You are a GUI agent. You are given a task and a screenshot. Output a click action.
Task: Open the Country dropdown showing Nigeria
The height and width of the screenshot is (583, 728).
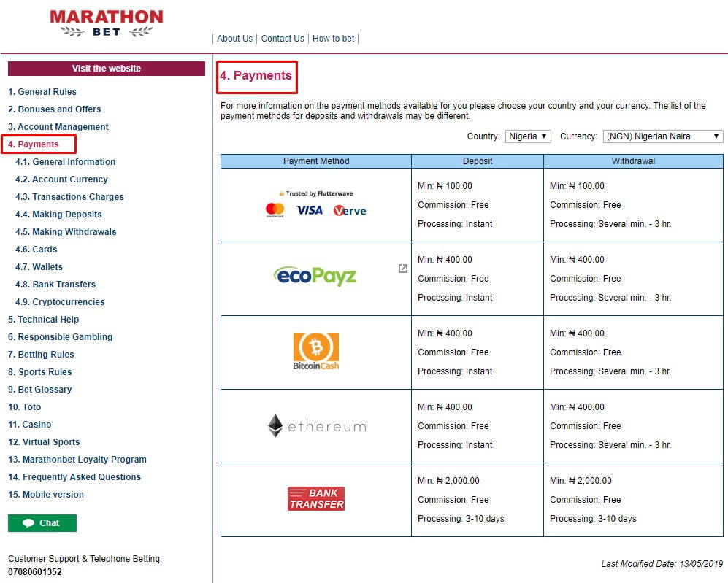click(527, 136)
